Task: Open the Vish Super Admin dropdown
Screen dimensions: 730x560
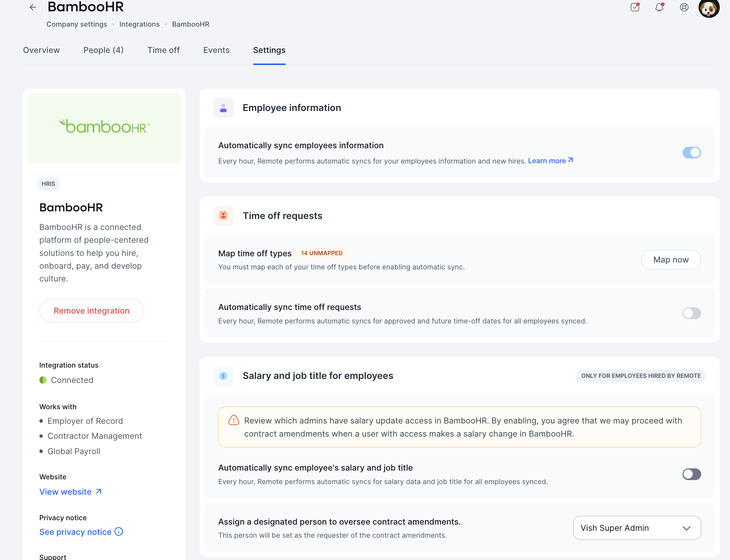Action: 637,528
